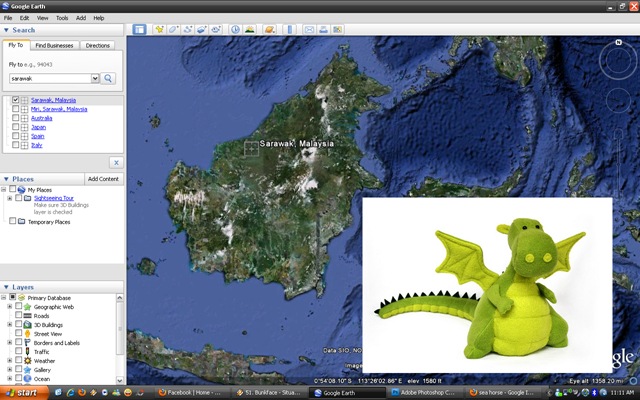This screenshot has height=400, width=640.
Task: Switch to the Find Businesses tab
Action: 54,45
